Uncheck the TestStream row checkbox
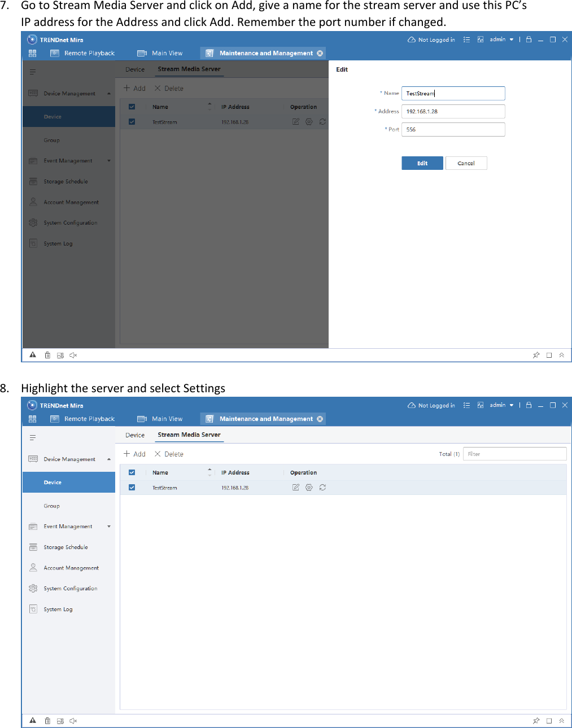572x728 pixels. pos(132,487)
